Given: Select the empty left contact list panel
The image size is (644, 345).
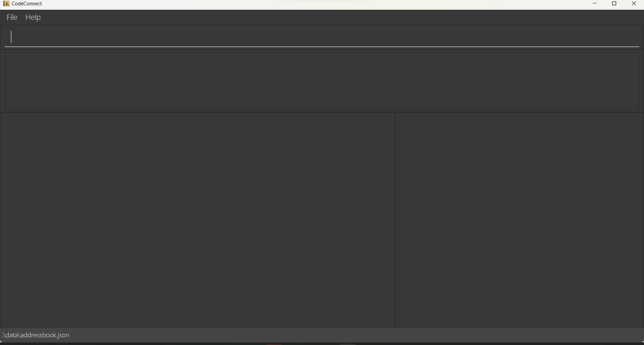Looking at the screenshot, I should (198, 220).
